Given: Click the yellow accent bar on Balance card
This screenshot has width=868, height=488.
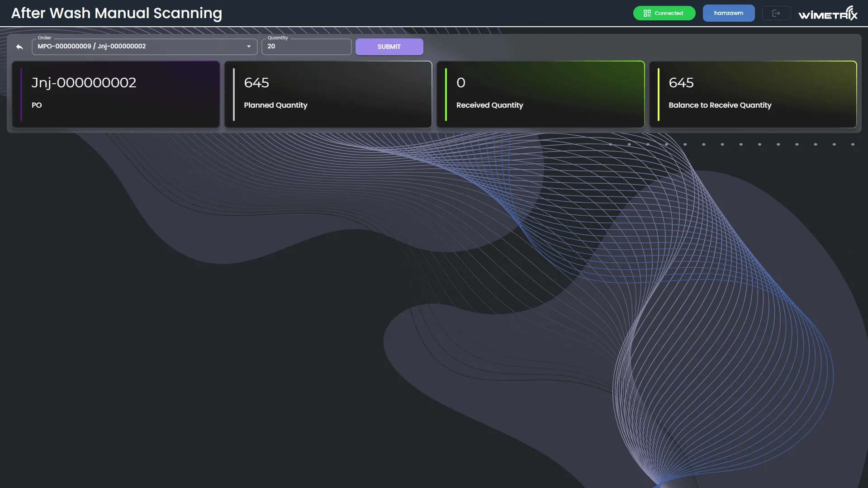Looking at the screenshot, I should pos(659,95).
